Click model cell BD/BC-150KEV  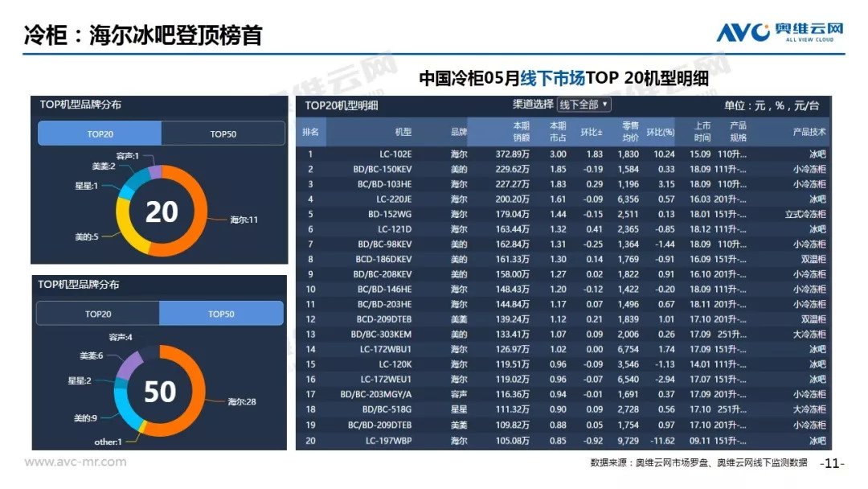click(383, 169)
